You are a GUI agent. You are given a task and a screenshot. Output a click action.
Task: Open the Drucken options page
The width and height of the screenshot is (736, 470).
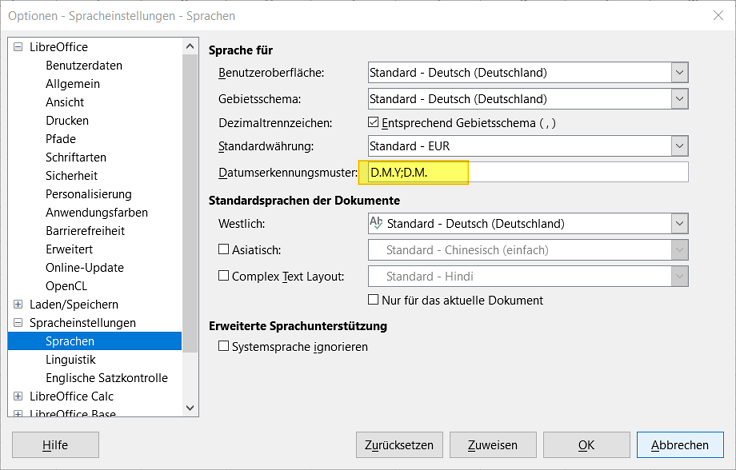(67, 121)
